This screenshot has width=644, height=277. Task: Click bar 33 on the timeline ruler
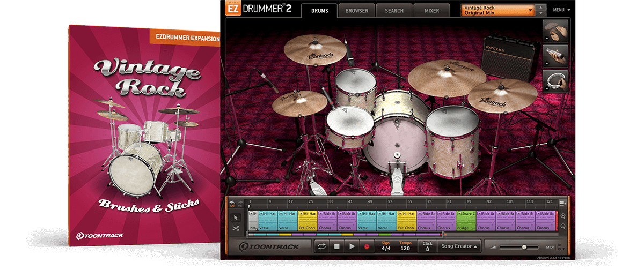click(330, 202)
